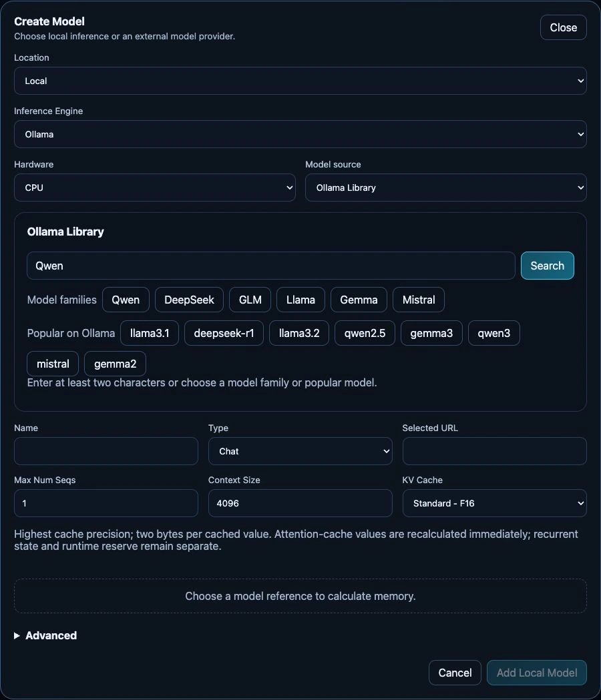Open the Inference Engine dropdown showing Ollama
Screen dimensions: 601x700
(x=300, y=134)
